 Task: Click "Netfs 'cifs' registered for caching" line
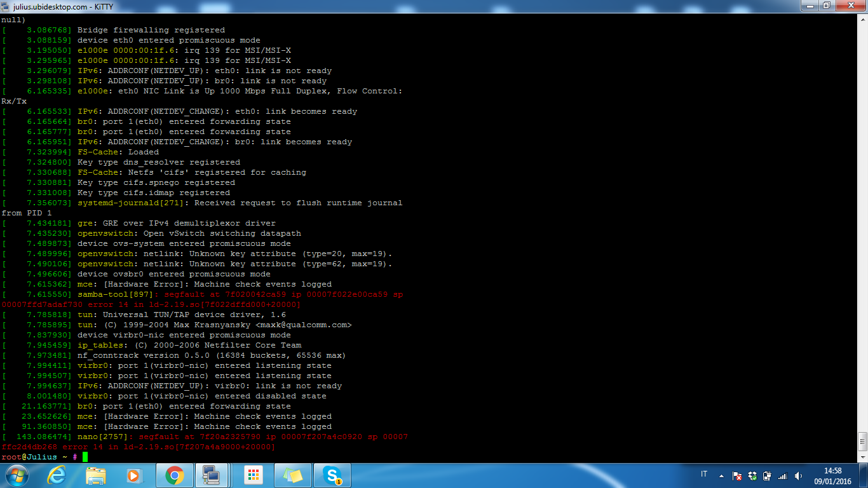[154, 172]
